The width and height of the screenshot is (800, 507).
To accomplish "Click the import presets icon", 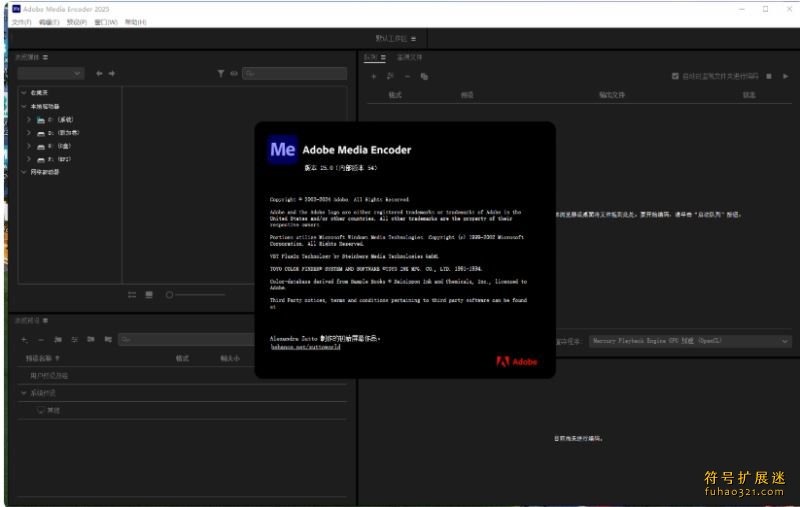I will tap(91, 340).
